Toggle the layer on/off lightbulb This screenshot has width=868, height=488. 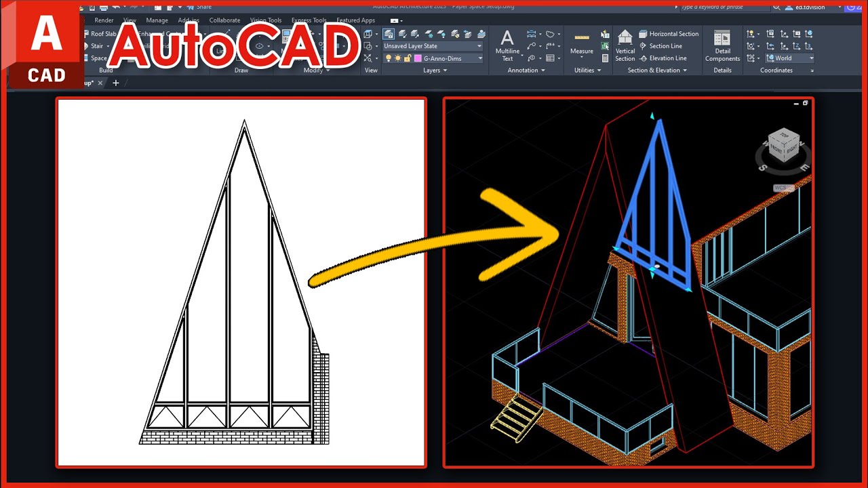click(389, 58)
